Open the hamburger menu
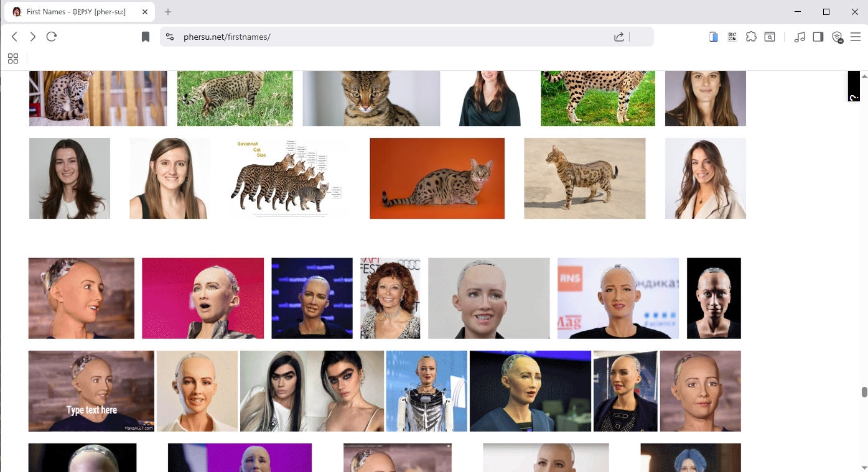Screen dimensions: 868x472 (856, 37)
